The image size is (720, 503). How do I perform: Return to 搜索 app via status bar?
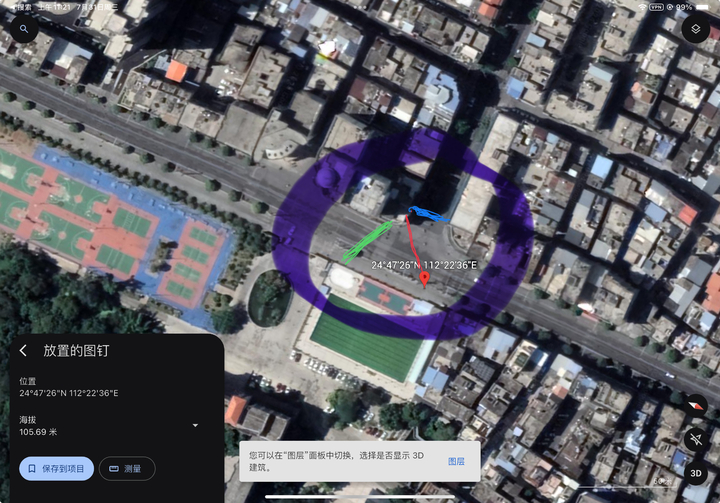(21, 7)
